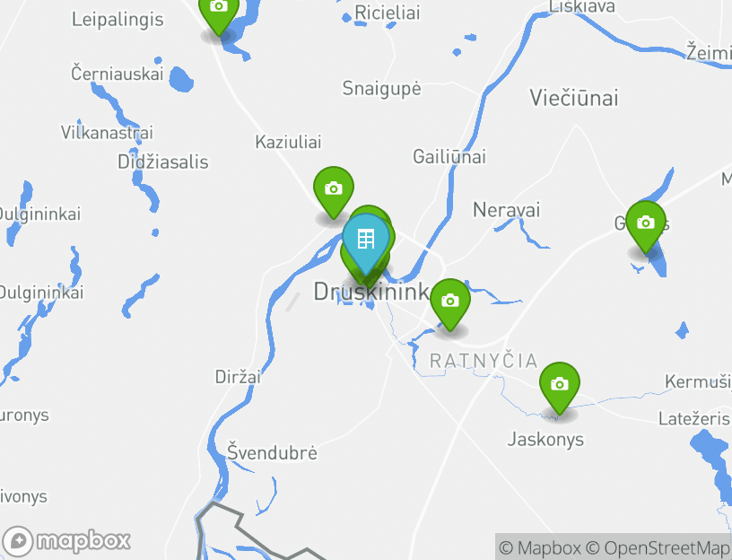
Task: Click the Švendubrė village label
Action: 272,452
